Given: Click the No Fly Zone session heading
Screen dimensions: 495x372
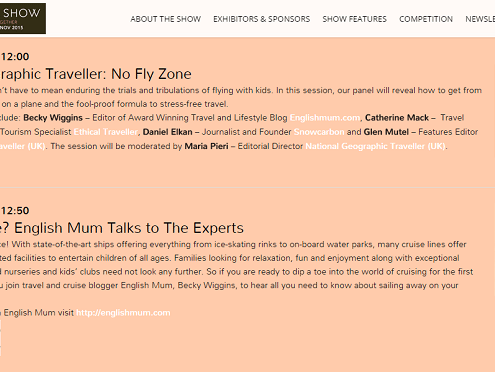Looking at the screenshot, I should [96, 74].
